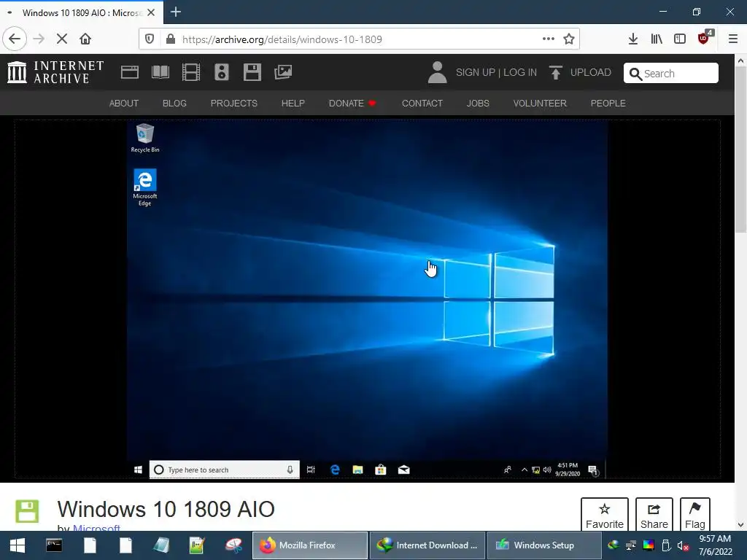Open the JOBS menu item
This screenshot has width=747, height=560.
pos(478,104)
